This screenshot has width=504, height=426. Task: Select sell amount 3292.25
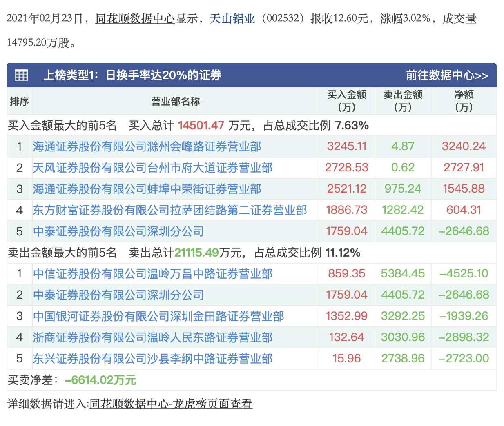click(403, 316)
